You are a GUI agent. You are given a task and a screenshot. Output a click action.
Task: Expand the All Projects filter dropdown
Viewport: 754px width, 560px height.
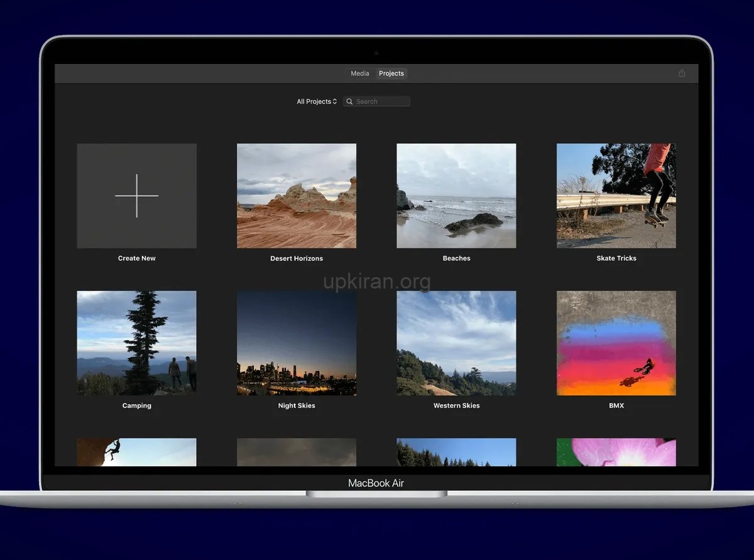tap(317, 102)
